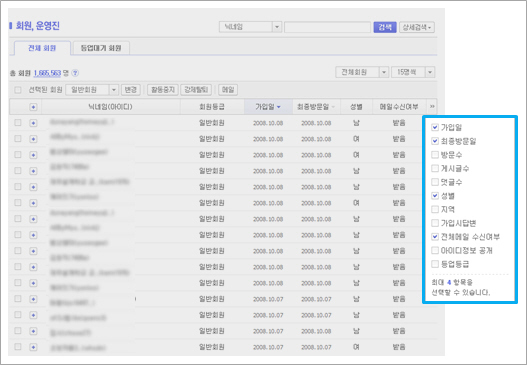527x365 pixels.
Task: Click the 검색 search button
Action: coord(385,27)
